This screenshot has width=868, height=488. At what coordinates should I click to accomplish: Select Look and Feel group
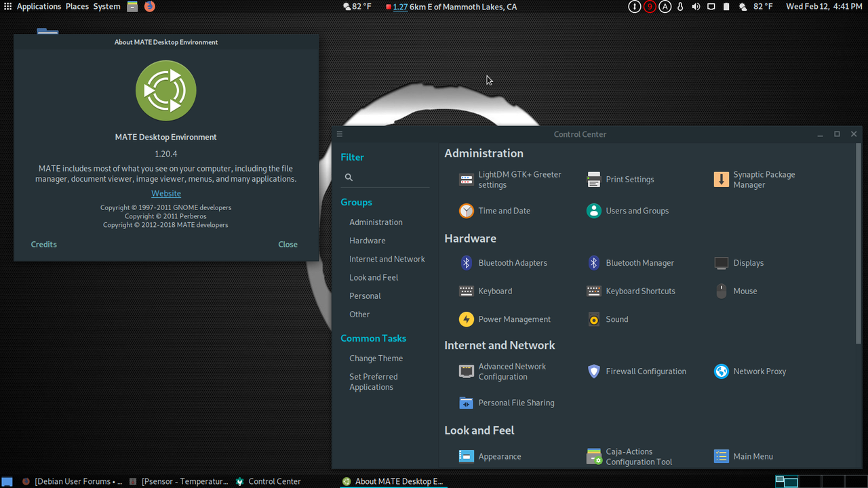(374, 277)
